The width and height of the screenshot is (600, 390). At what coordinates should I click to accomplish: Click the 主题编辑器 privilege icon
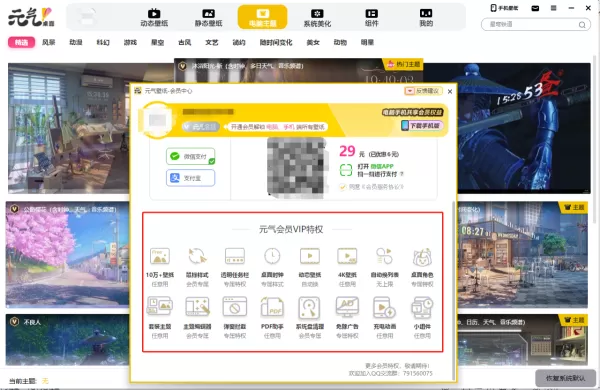click(197, 307)
